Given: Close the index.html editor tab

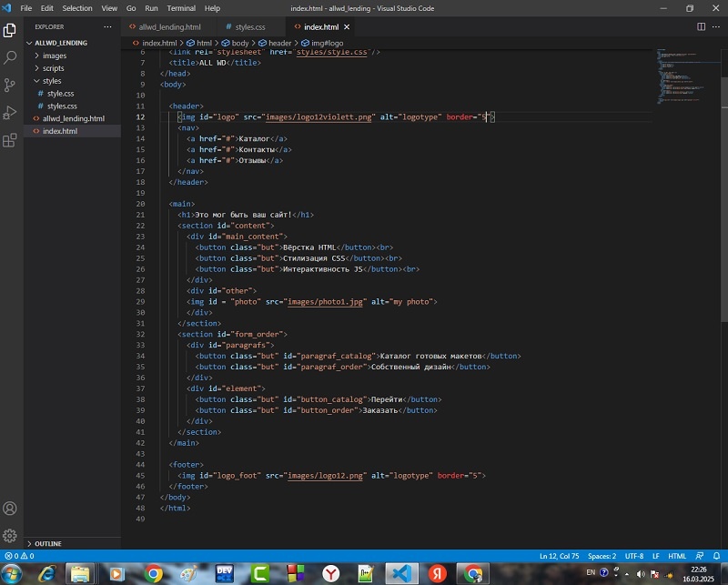Looking at the screenshot, I should (x=348, y=27).
